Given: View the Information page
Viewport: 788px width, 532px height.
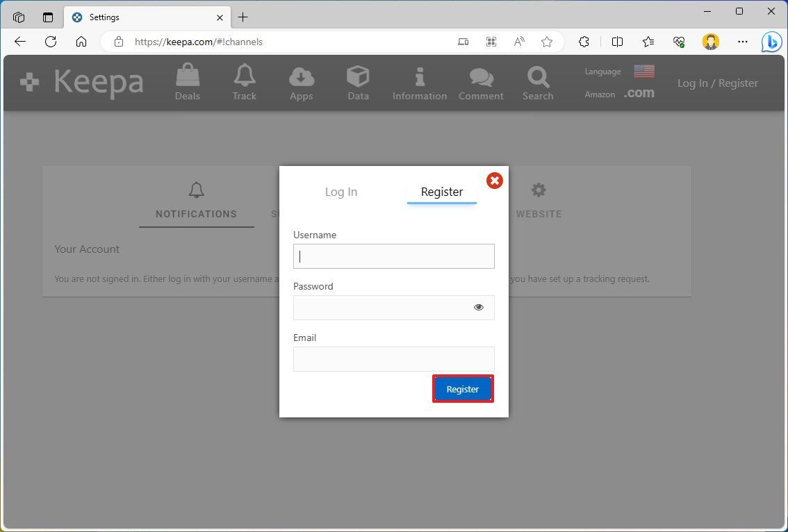Looking at the screenshot, I should point(419,82).
